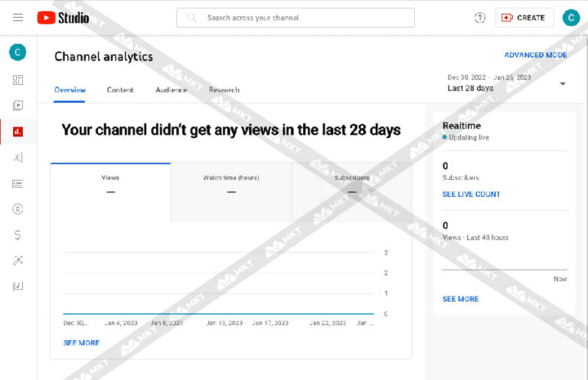Screen dimensions: 588x380
Task: Click the CREATE button
Action: click(524, 18)
